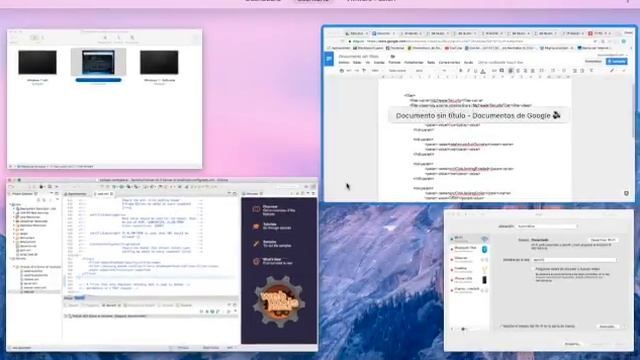
Task: Open the Comentarios button in Google Docs
Action: pos(593,61)
